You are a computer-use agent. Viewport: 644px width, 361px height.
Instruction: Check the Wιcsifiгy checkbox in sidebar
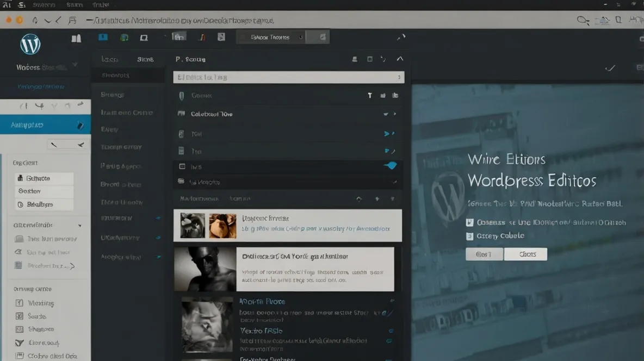tap(19, 303)
